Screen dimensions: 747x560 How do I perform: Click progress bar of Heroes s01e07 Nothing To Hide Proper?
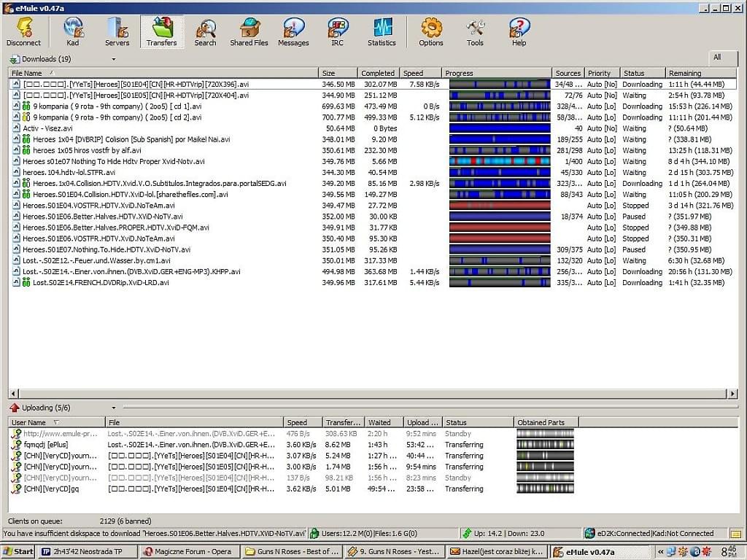tap(500, 161)
